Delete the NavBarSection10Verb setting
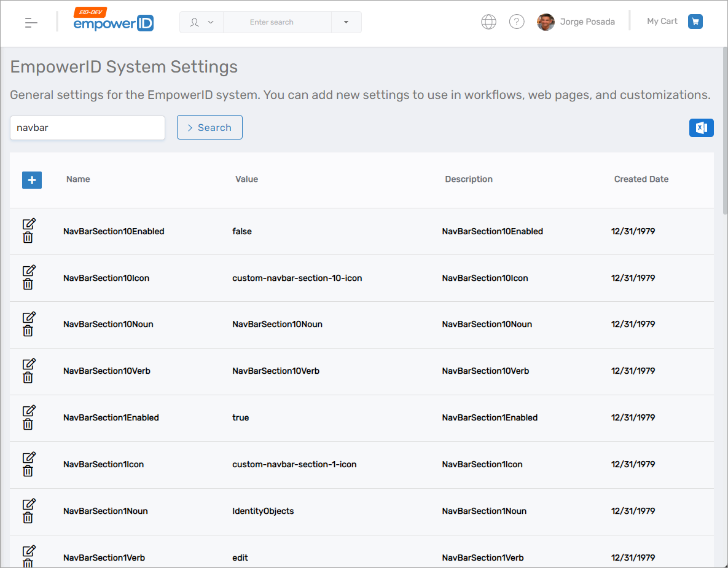This screenshot has height=568, width=728. (x=28, y=377)
